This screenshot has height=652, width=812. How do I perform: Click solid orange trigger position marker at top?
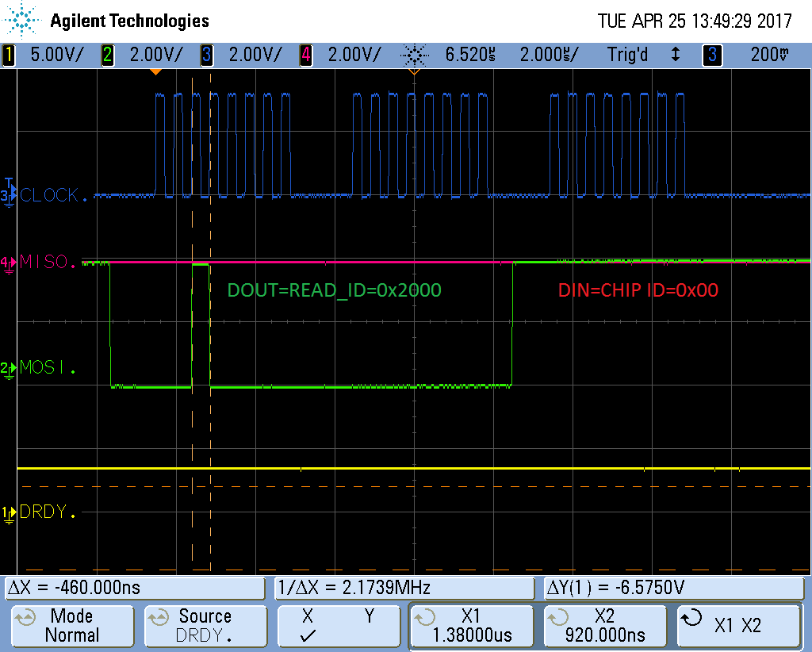[x=155, y=72]
